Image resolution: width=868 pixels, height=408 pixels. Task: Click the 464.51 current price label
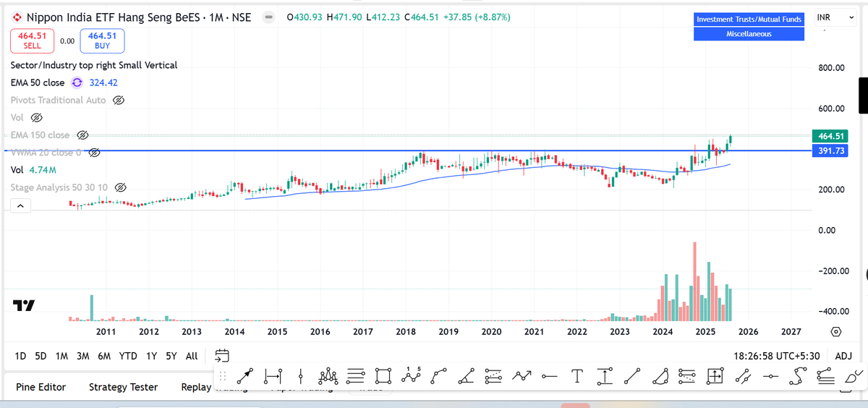(x=830, y=136)
